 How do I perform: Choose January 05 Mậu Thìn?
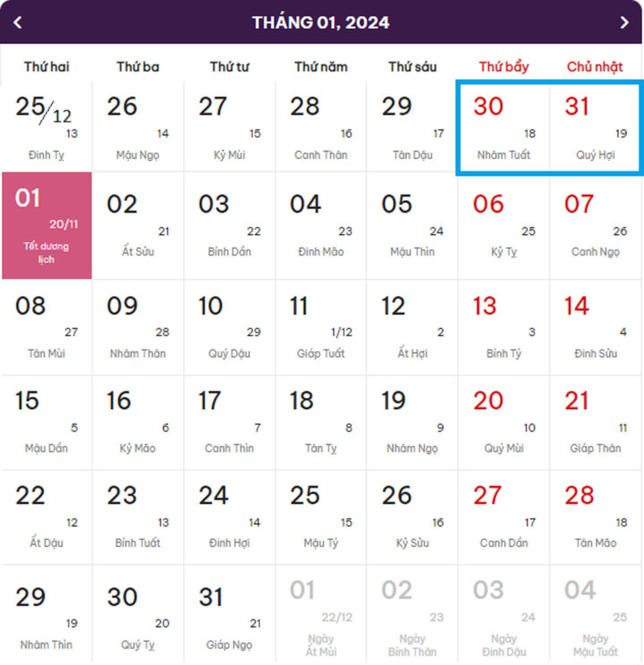click(x=412, y=225)
